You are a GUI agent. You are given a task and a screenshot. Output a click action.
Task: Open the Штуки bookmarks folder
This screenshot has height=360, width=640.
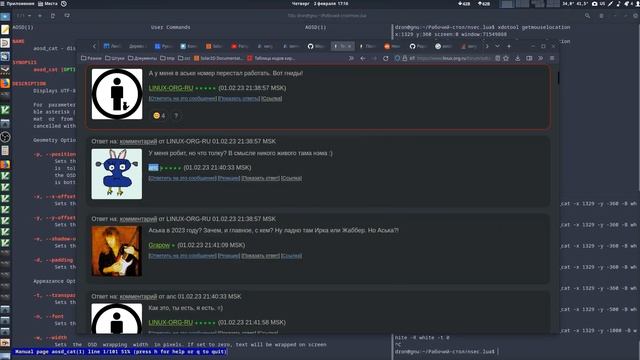coord(115,58)
